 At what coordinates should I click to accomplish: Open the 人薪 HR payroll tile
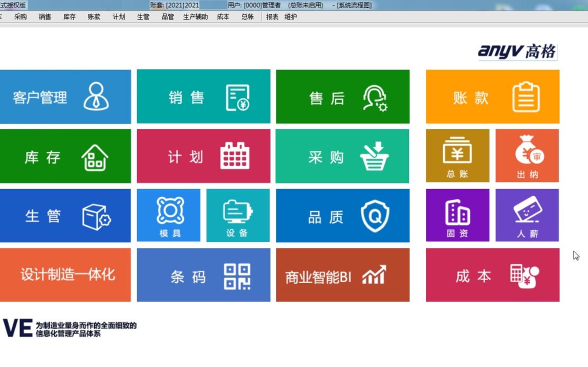527,215
